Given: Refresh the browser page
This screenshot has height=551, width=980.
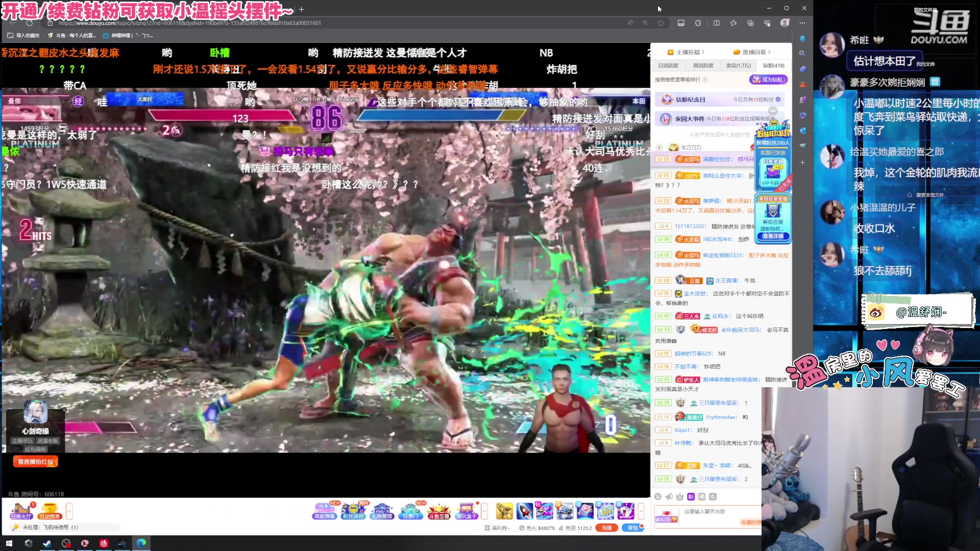Looking at the screenshot, I should (30, 23).
